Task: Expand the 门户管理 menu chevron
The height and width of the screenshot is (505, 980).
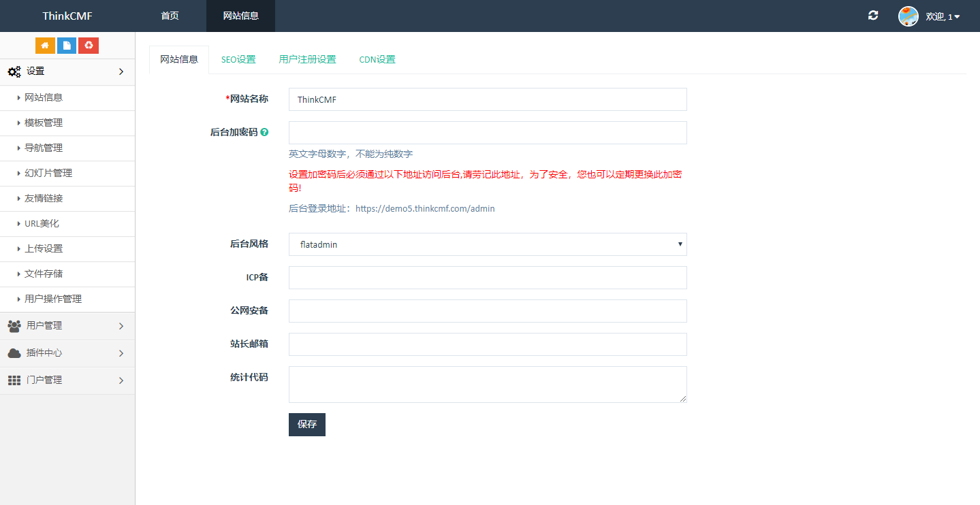Action: point(121,380)
